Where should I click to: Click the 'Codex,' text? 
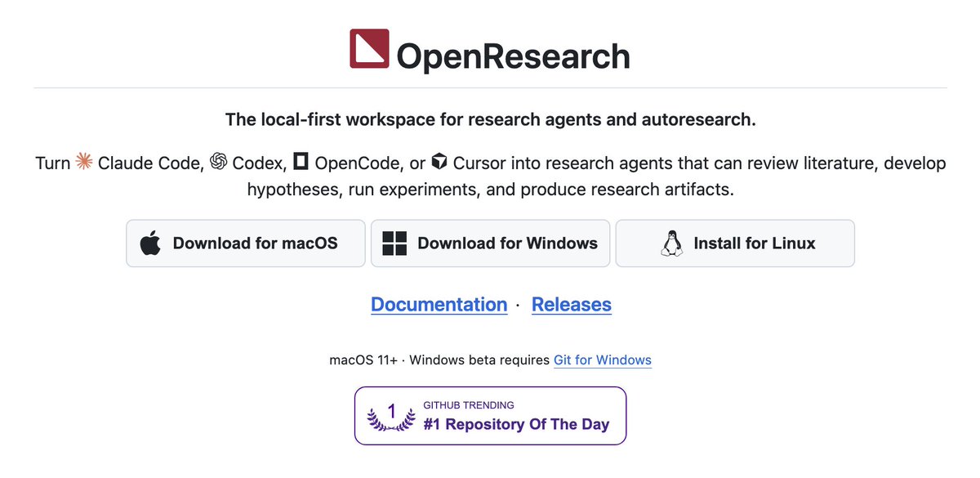pyautogui.click(x=260, y=163)
